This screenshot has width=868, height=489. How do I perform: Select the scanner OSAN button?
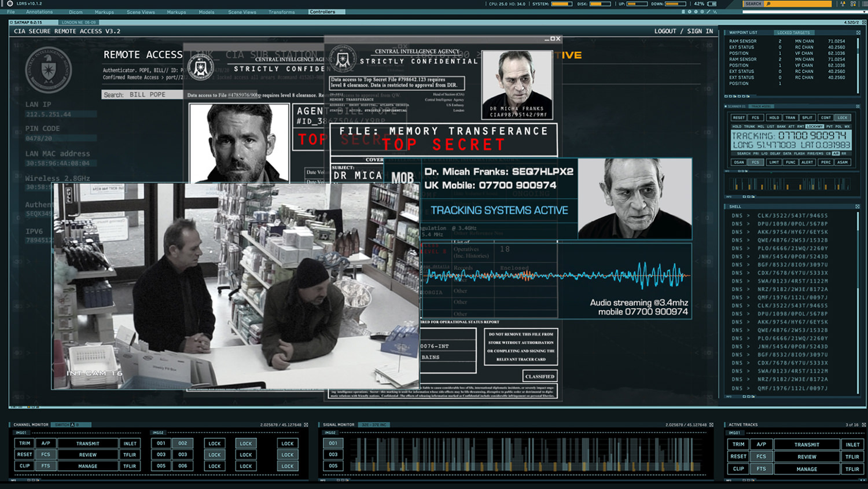click(x=738, y=162)
